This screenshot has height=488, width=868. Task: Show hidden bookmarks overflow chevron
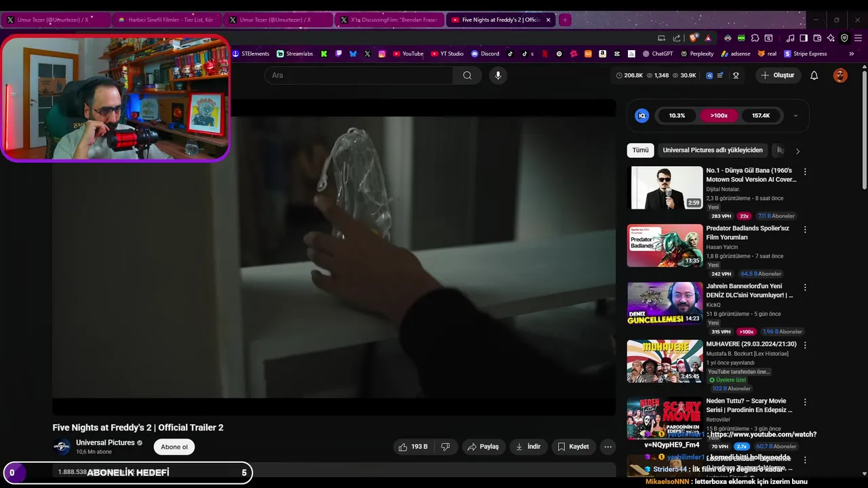click(x=852, y=54)
